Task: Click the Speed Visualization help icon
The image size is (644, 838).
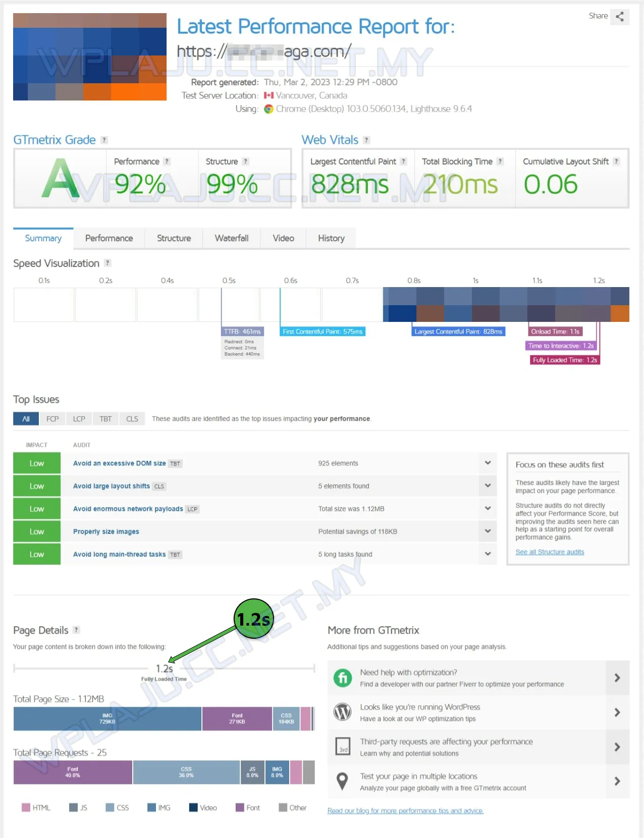Action: (x=107, y=263)
